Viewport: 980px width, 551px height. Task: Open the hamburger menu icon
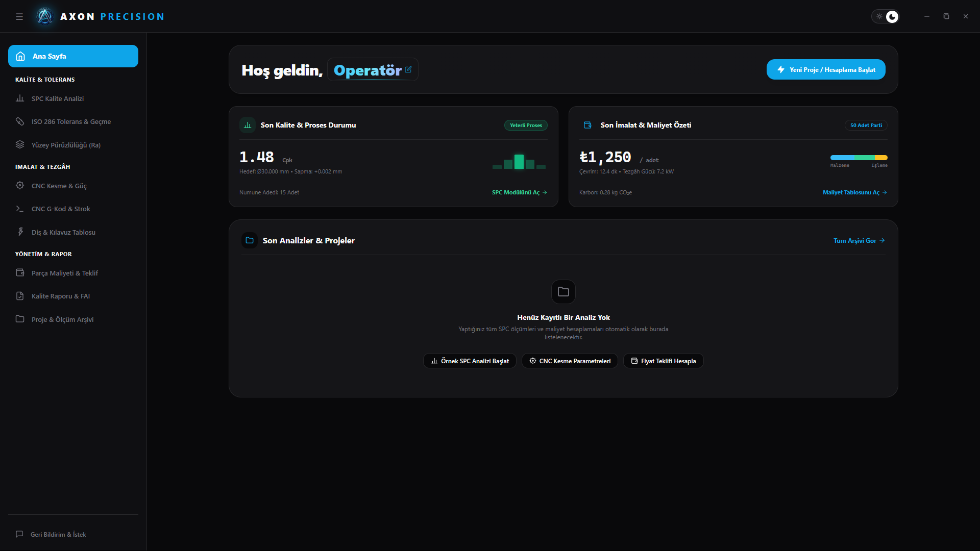[19, 17]
